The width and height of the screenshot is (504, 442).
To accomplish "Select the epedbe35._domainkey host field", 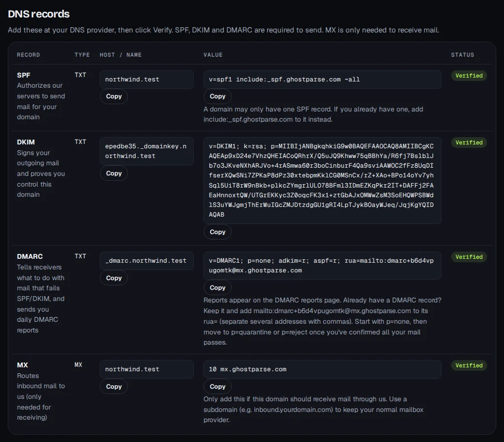I will tap(147, 151).
